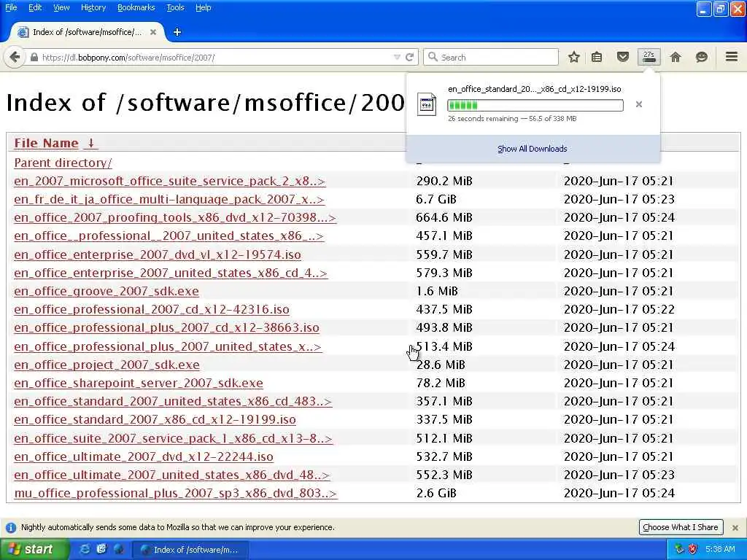The width and height of the screenshot is (747, 560).
Task: Open a new tab with plus button
Action: click(177, 32)
